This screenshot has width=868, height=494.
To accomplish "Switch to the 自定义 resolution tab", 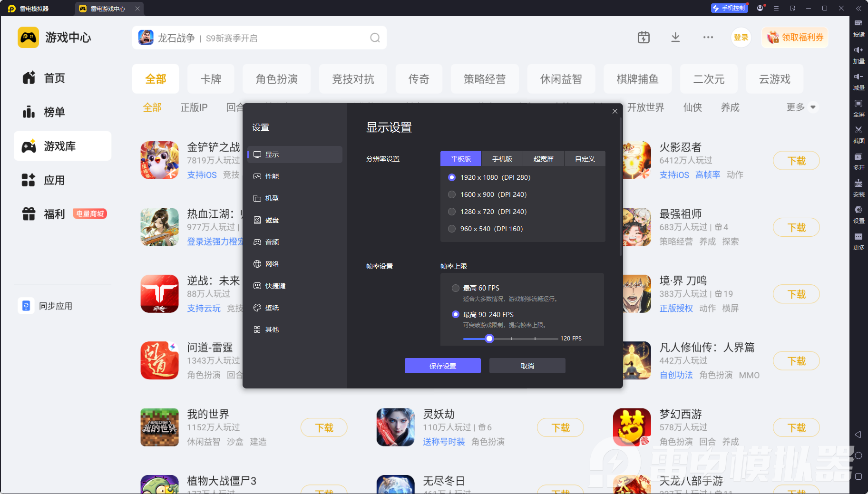I will tap(585, 158).
